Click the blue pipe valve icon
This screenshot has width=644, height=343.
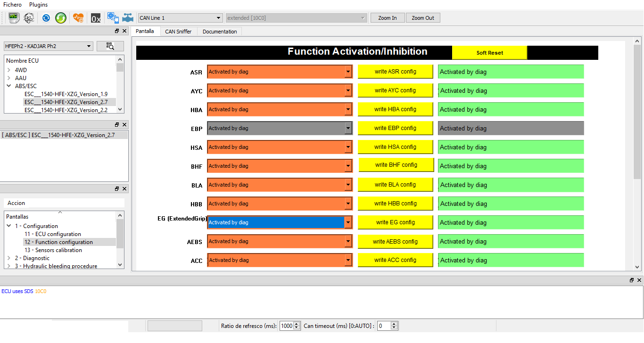coord(128,18)
